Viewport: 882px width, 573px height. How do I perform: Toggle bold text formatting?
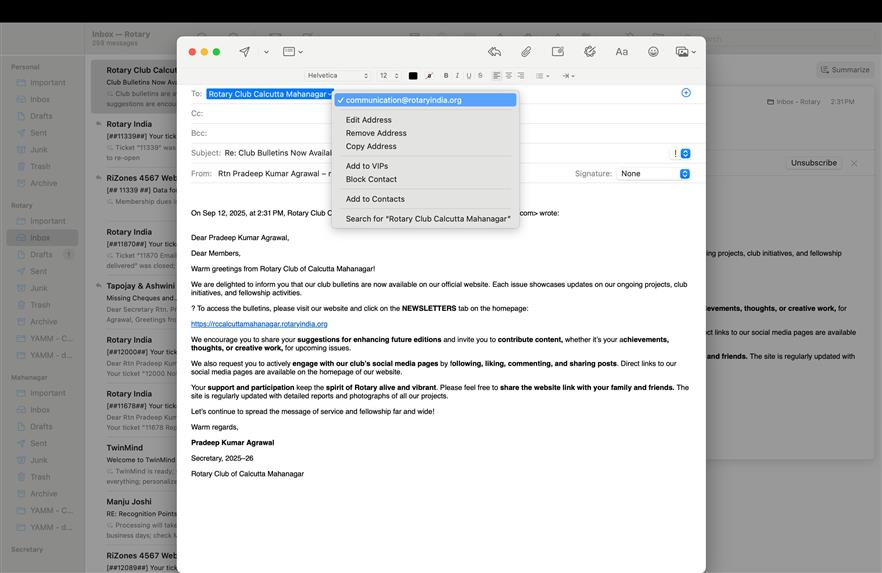coord(446,76)
